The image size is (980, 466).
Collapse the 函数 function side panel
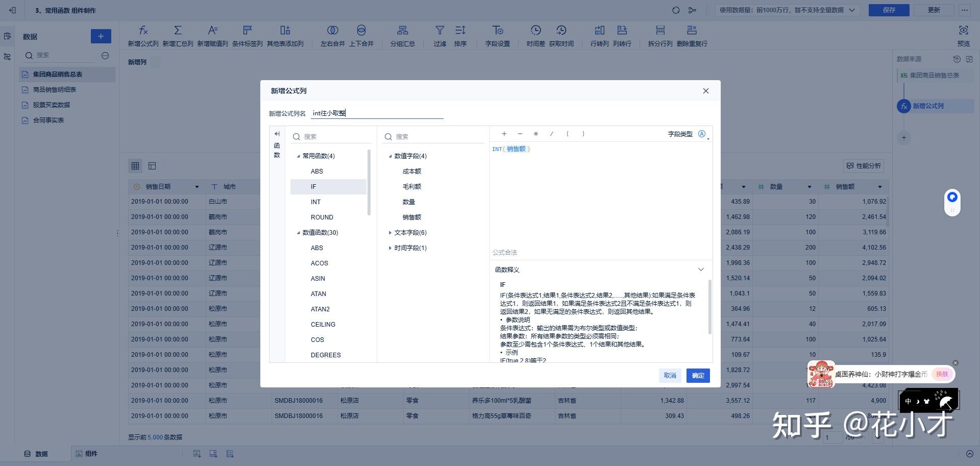(x=277, y=133)
